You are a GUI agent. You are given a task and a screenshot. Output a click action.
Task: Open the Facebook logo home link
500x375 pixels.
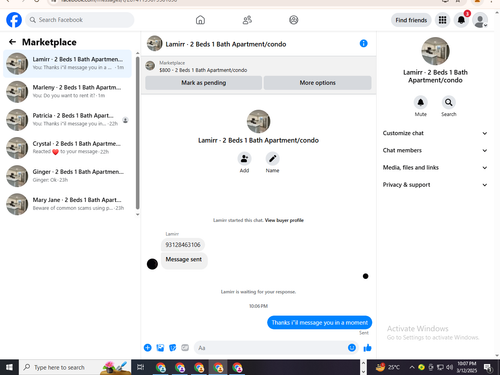tap(14, 20)
